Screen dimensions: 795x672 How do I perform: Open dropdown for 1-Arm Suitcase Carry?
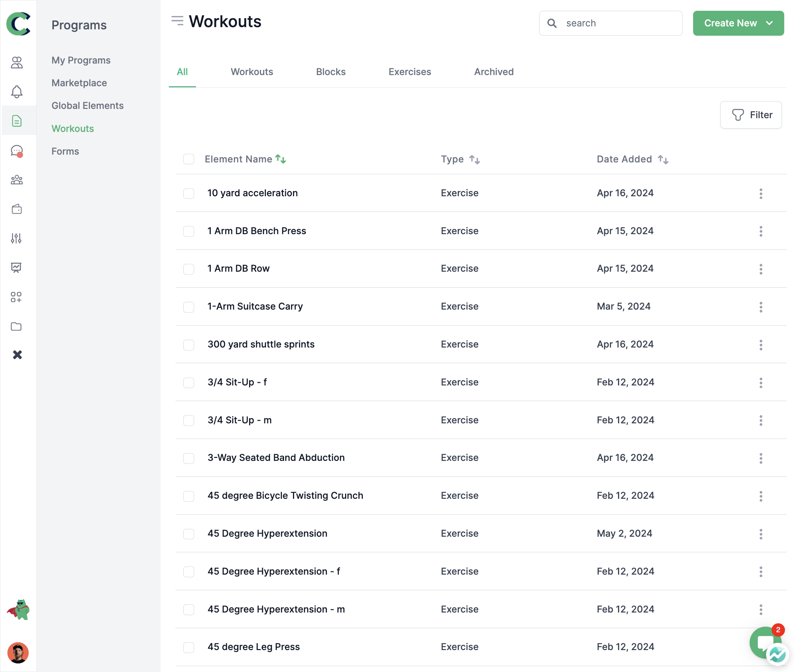click(761, 307)
